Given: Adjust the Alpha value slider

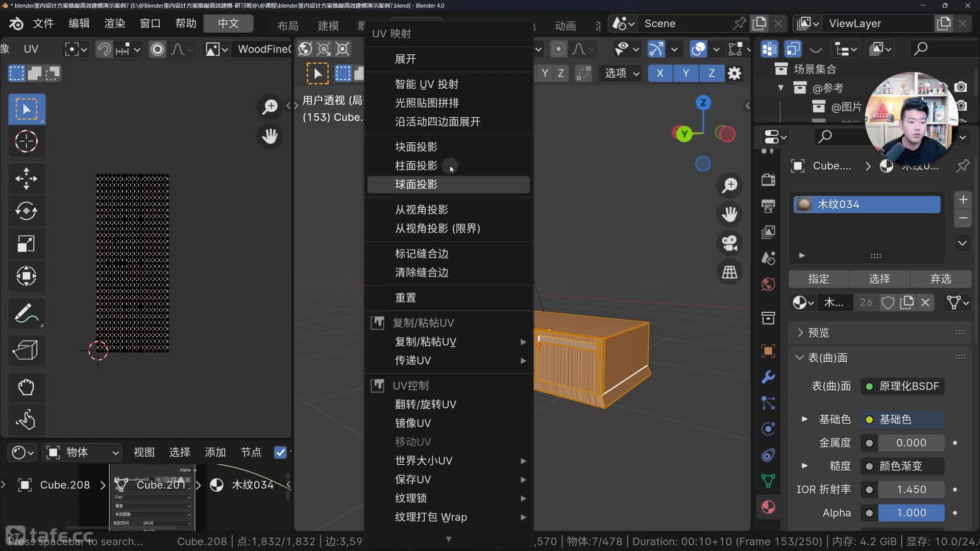Looking at the screenshot, I should [x=911, y=513].
